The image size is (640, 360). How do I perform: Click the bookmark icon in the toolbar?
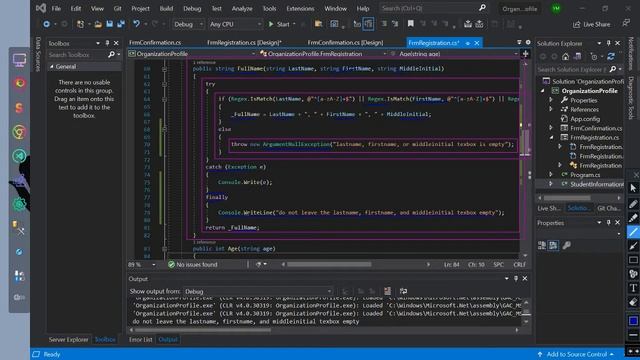(x=411, y=24)
